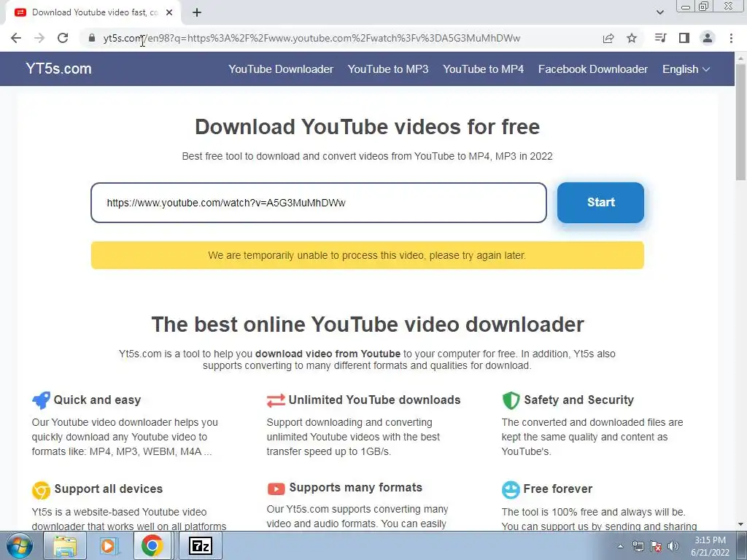Click the smiley Free forever icon
Viewport: 747px width, 560px height.
point(511,489)
